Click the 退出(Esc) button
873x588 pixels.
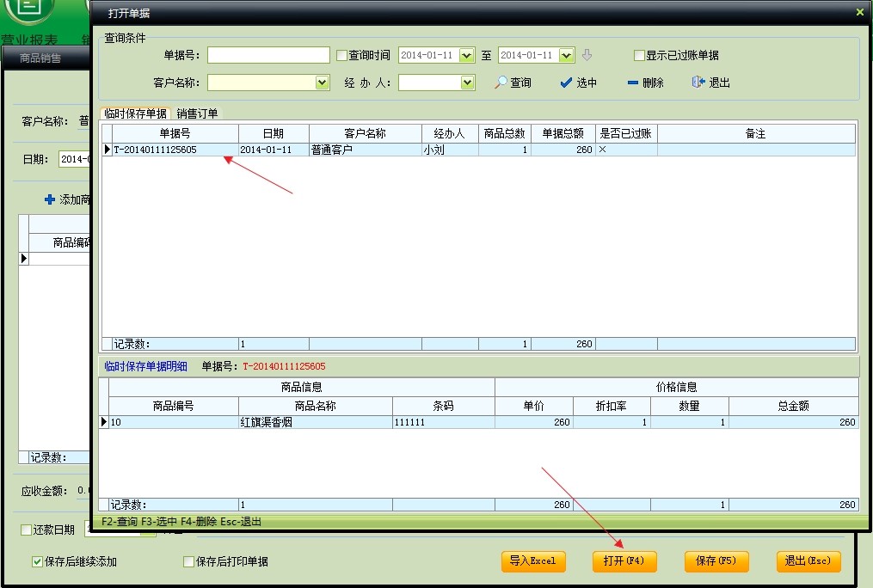pyautogui.click(x=808, y=560)
